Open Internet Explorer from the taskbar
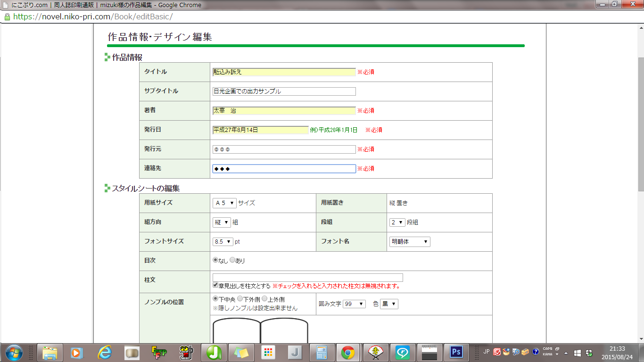644x362 pixels. pos(104,352)
